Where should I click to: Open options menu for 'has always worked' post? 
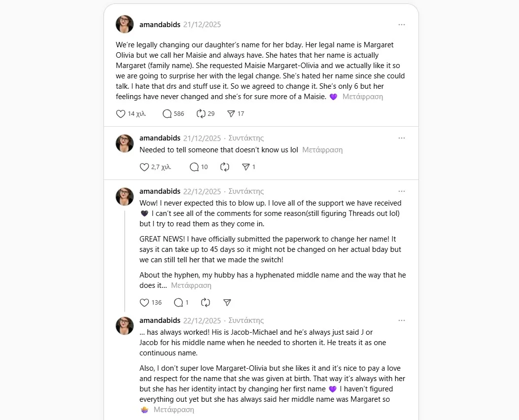point(402,320)
